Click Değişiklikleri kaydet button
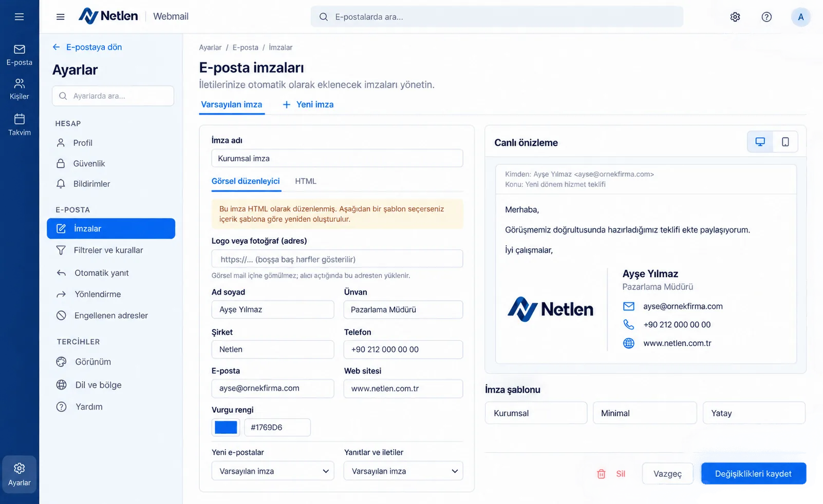 [x=754, y=474]
